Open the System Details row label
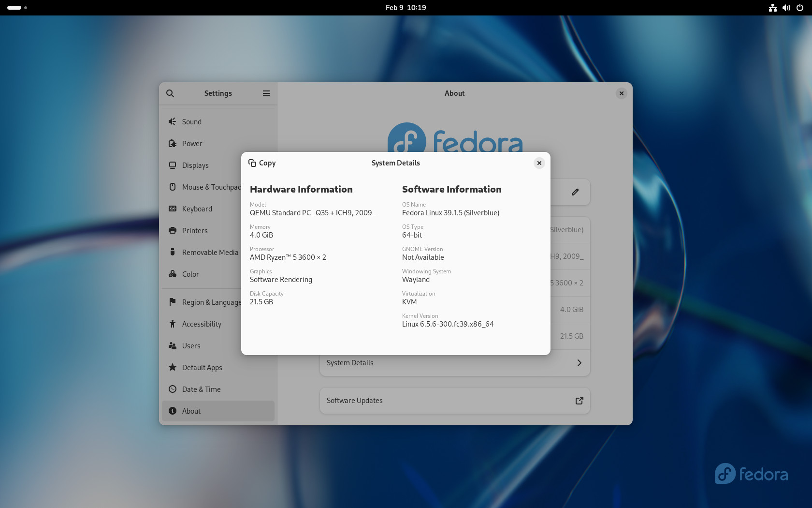 click(x=350, y=363)
